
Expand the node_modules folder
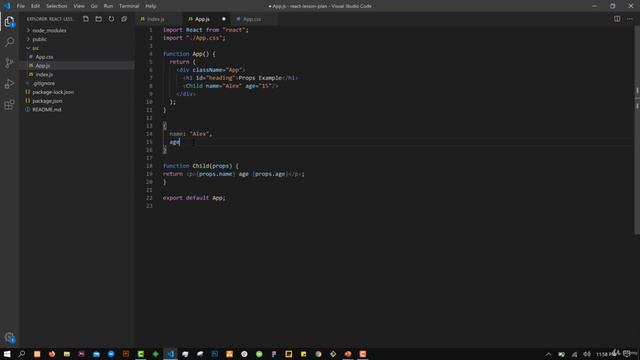49,30
